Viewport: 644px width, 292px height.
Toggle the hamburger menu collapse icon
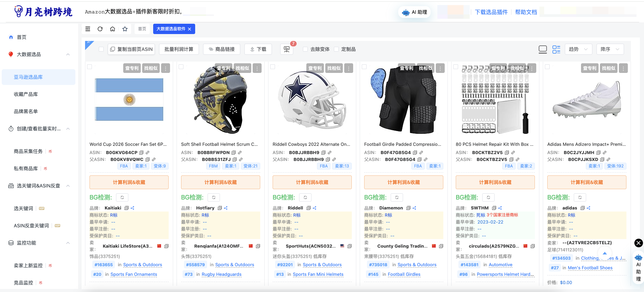point(88,29)
